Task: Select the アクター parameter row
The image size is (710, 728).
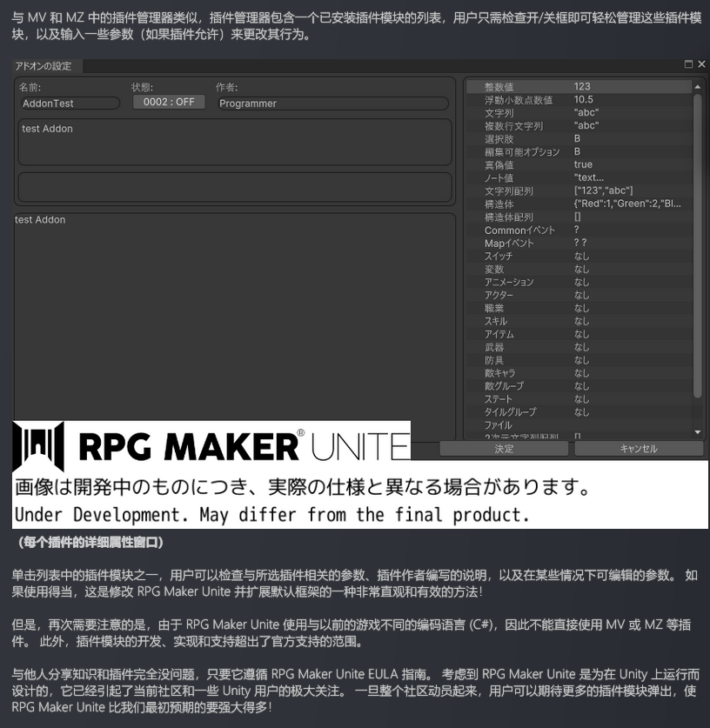Action: point(579,294)
